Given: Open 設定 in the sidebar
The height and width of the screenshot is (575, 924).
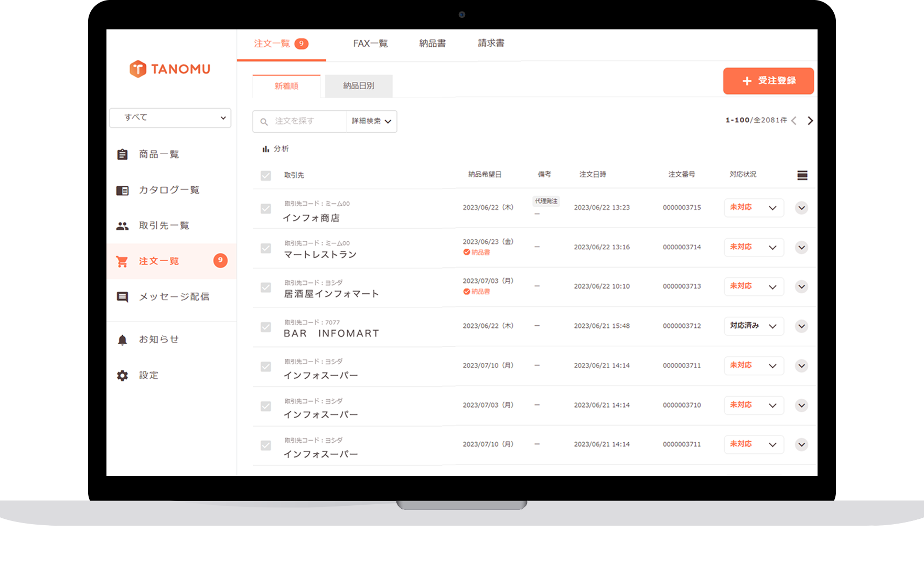Looking at the screenshot, I should click(171, 376).
